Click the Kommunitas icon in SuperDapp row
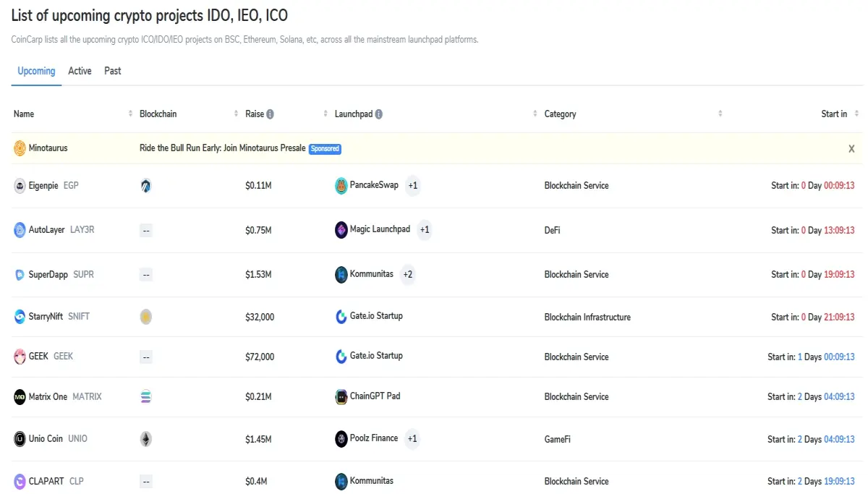The width and height of the screenshot is (868, 494). coord(341,275)
